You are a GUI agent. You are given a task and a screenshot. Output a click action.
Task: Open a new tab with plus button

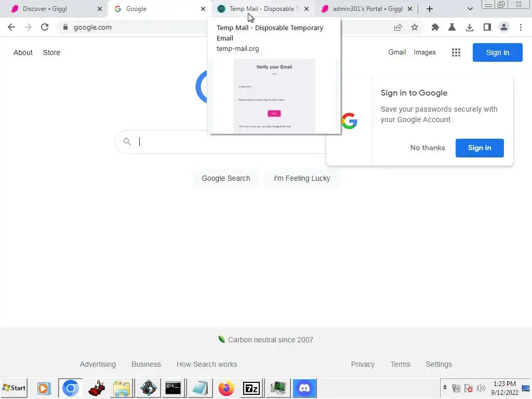[x=430, y=9]
